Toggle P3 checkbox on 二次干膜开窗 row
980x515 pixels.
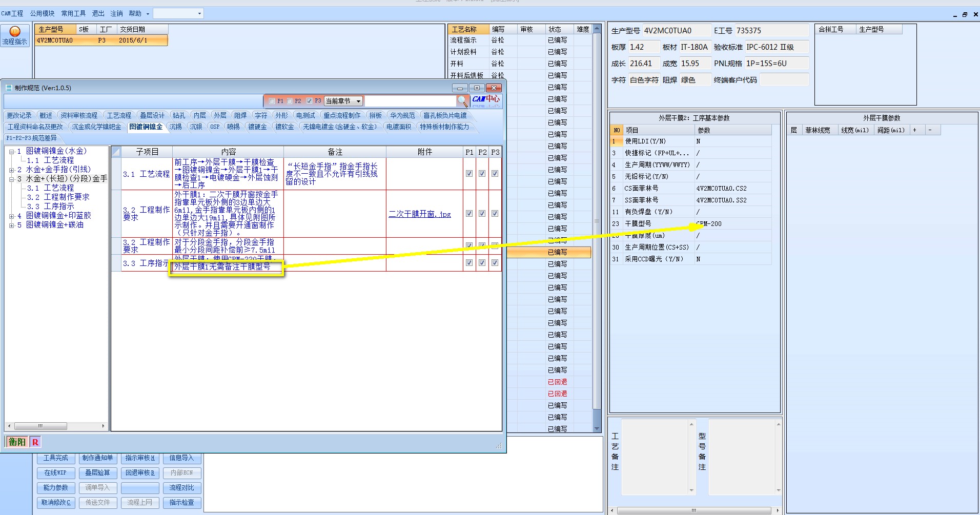tap(495, 214)
